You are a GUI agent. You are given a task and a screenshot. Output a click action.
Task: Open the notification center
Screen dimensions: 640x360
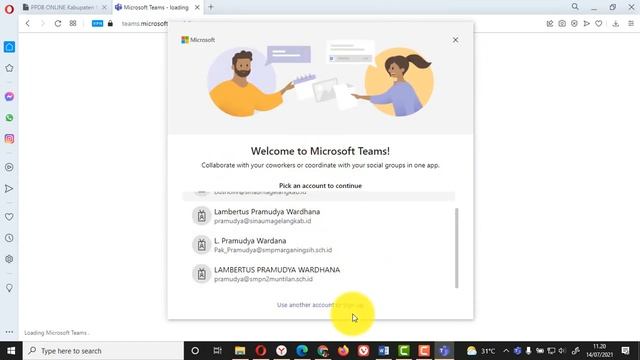625,351
